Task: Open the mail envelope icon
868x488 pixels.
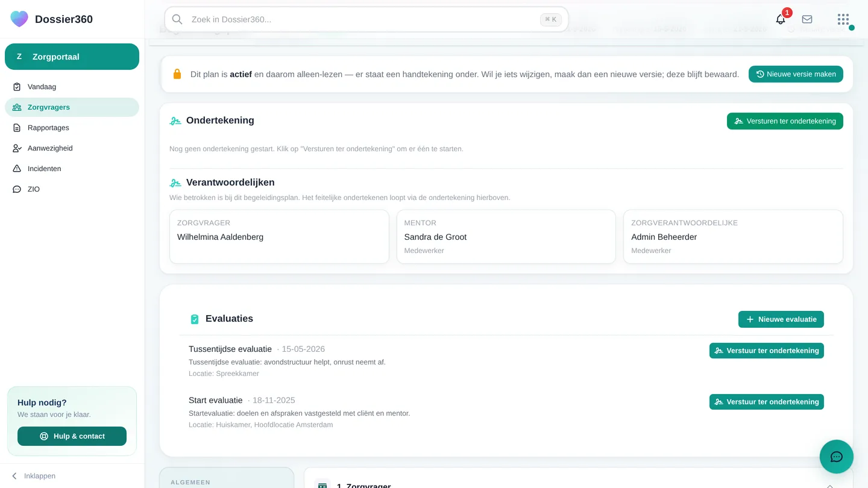Action: pyautogui.click(x=807, y=19)
